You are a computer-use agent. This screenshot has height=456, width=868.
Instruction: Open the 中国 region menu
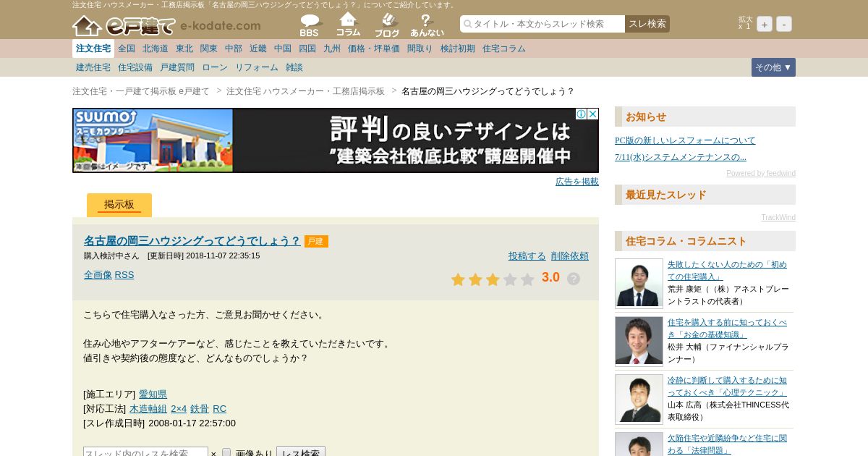[x=283, y=48]
